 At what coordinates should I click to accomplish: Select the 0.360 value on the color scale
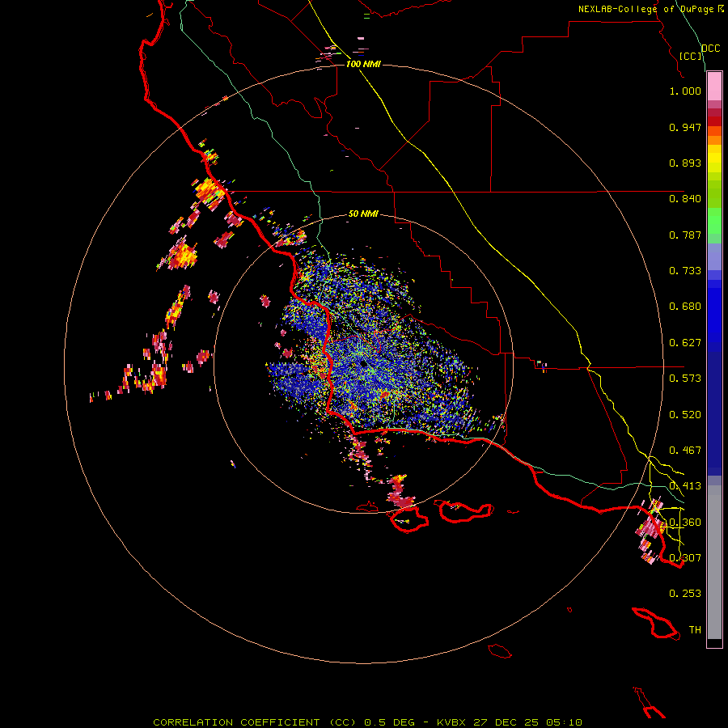(x=685, y=523)
